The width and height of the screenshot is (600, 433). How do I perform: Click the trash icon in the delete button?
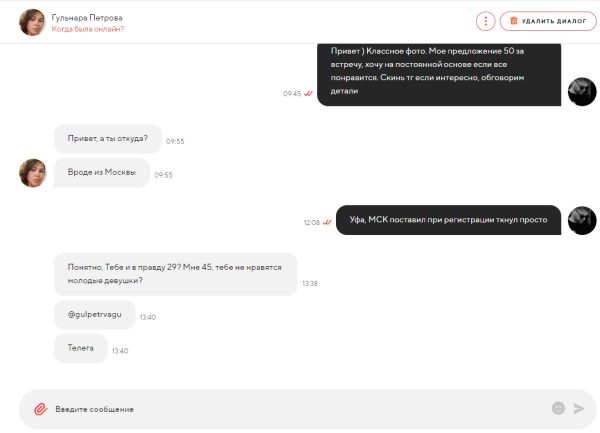click(x=514, y=21)
